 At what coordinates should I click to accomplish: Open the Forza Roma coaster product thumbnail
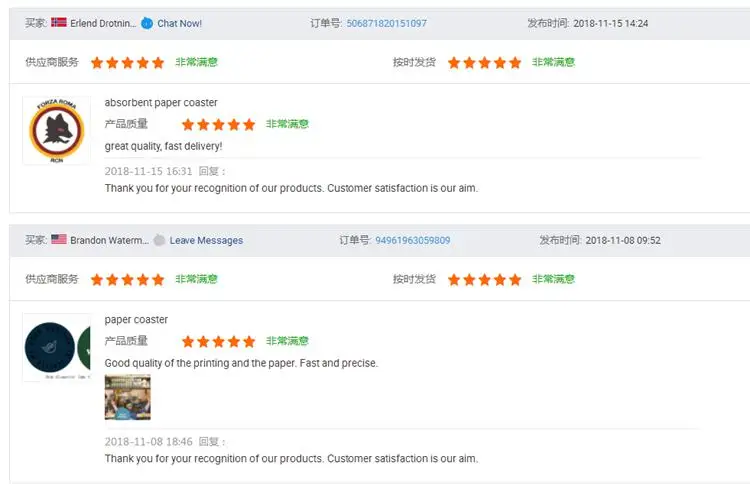click(x=56, y=131)
